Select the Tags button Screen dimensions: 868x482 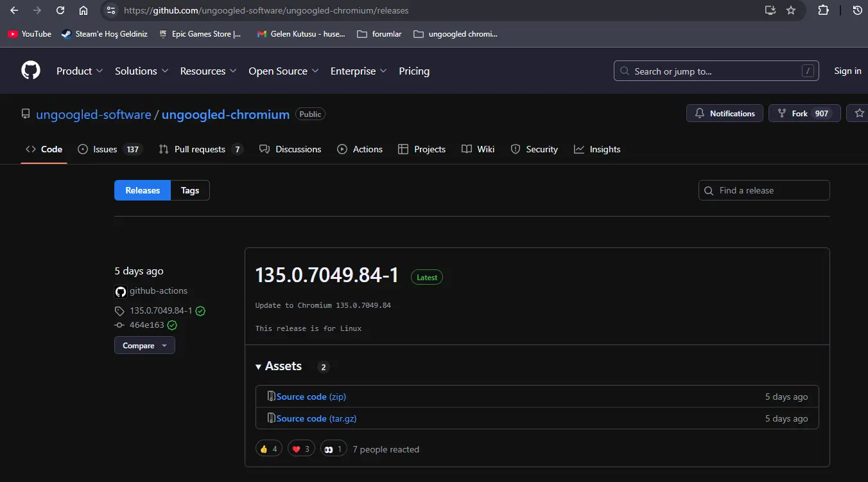pyautogui.click(x=190, y=190)
